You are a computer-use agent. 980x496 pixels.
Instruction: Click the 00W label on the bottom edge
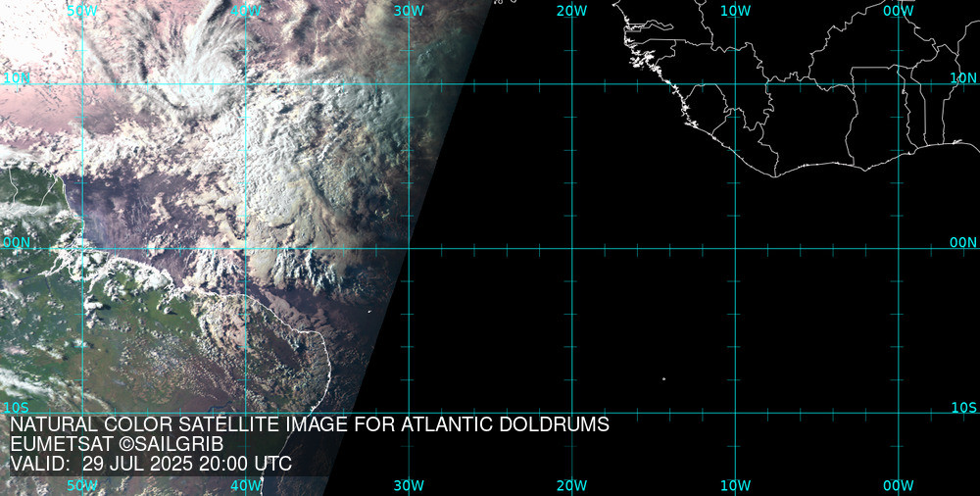point(899,486)
